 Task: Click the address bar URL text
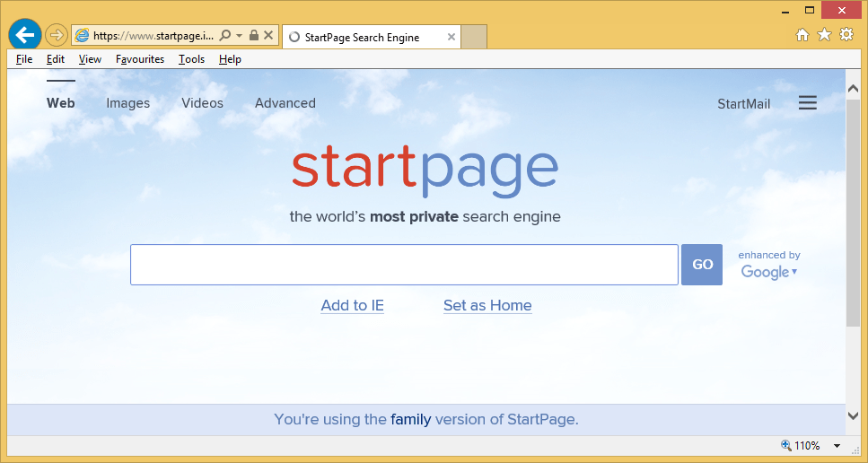click(x=153, y=36)
